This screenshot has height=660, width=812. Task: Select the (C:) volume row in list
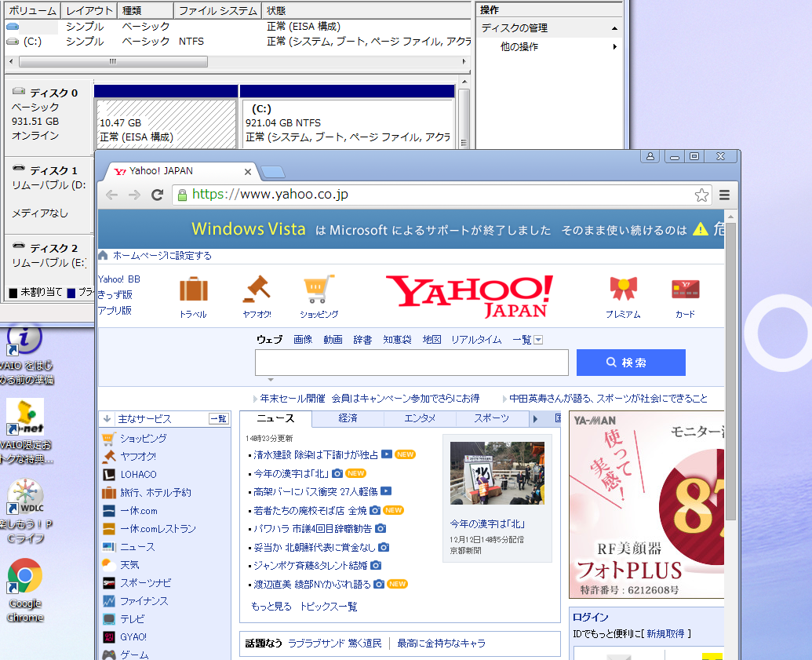pyautogui.click(x=238, y=42)
